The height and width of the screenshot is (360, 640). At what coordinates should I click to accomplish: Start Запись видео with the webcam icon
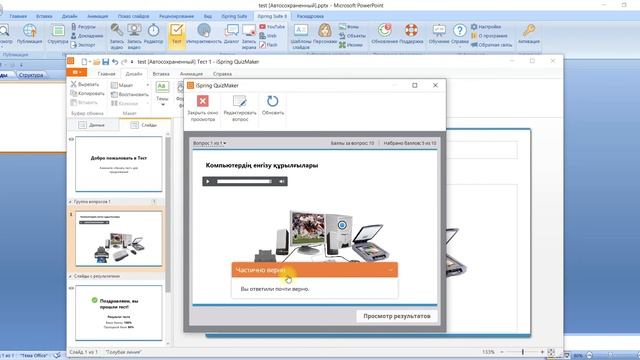click(134, 36)
